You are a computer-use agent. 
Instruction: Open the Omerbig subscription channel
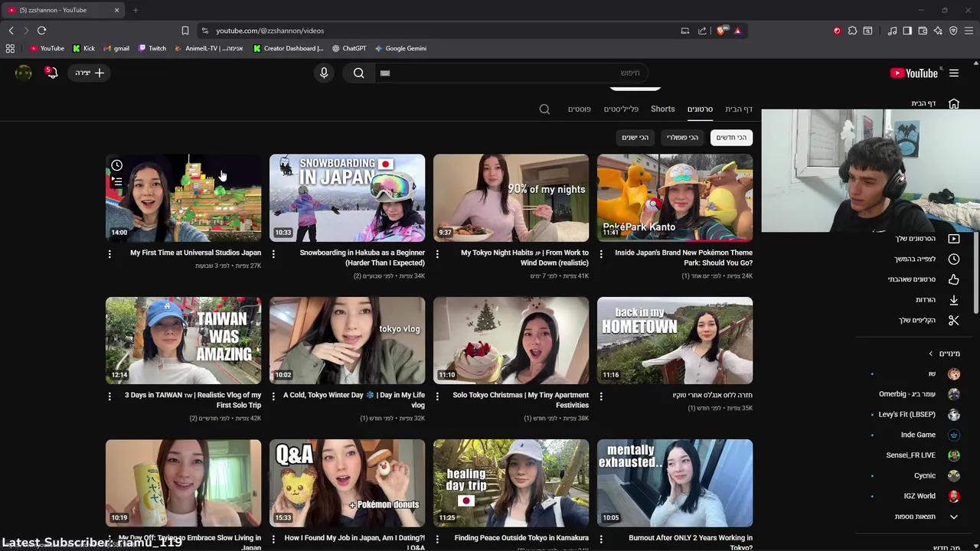pyautogui.click(x=919, y=394)
